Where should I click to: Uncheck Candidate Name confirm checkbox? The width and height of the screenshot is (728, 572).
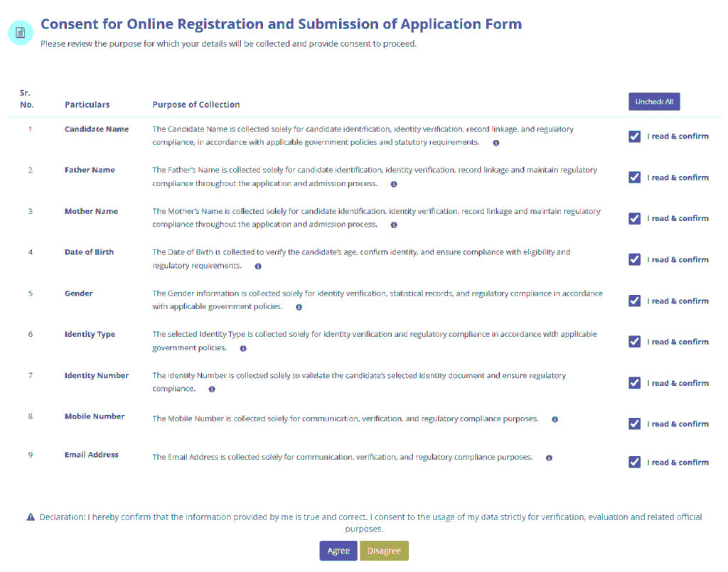tap(635, 136)
